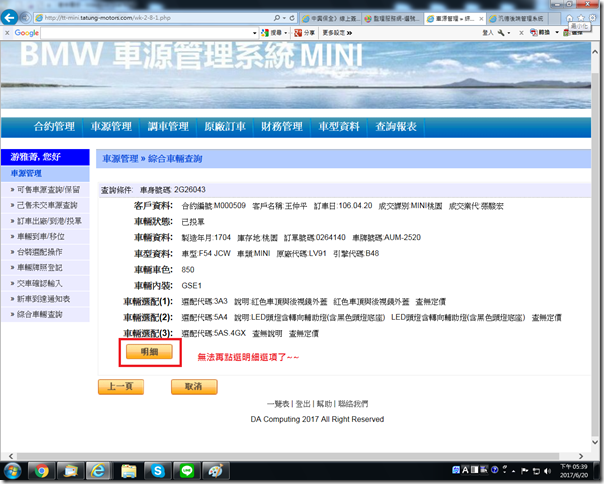Click the 聯絡我們 footer link
This screenshot has height=484, width=604.
353,404
